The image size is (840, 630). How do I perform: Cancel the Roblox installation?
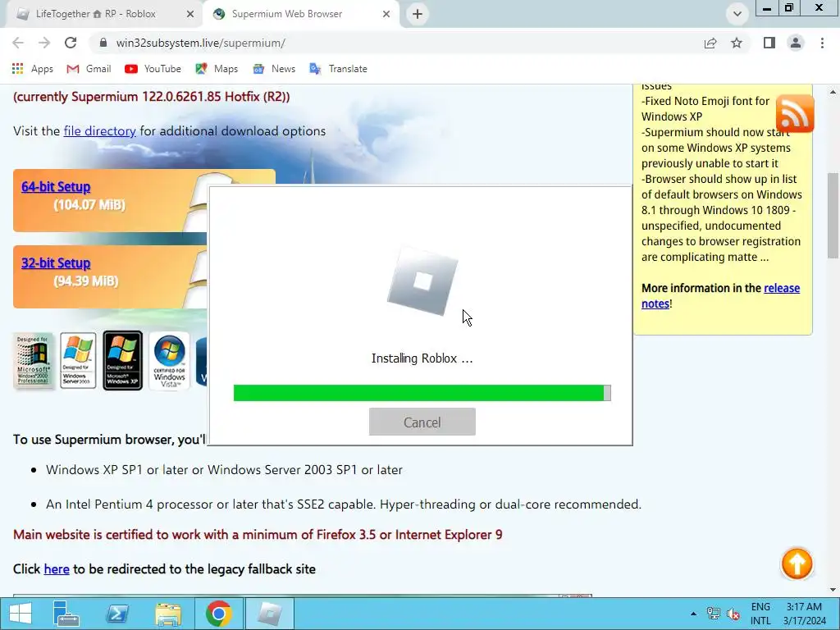[422, 422]
